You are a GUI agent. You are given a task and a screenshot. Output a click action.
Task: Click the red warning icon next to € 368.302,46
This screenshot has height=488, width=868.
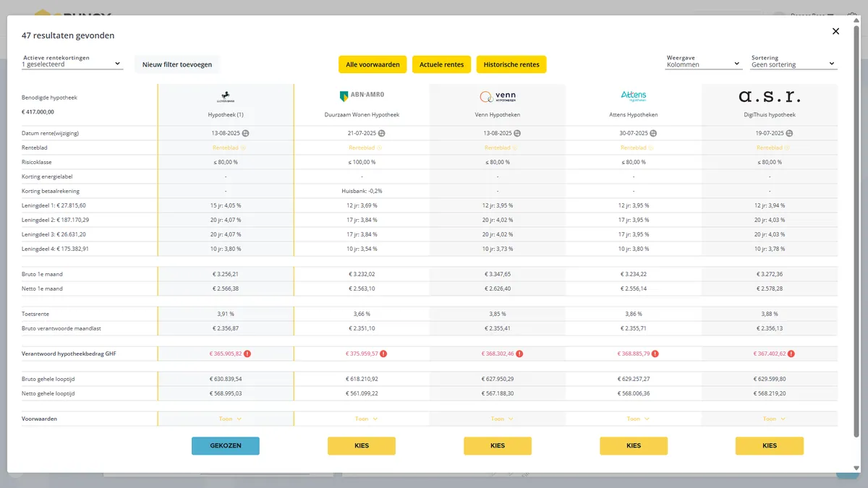519,354
